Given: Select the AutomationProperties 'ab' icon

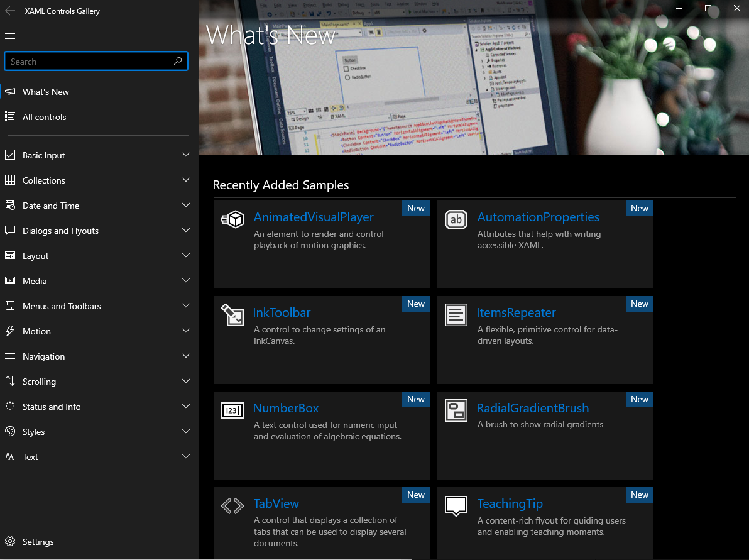Looking at the screenshot, I should tap(456, 219).
